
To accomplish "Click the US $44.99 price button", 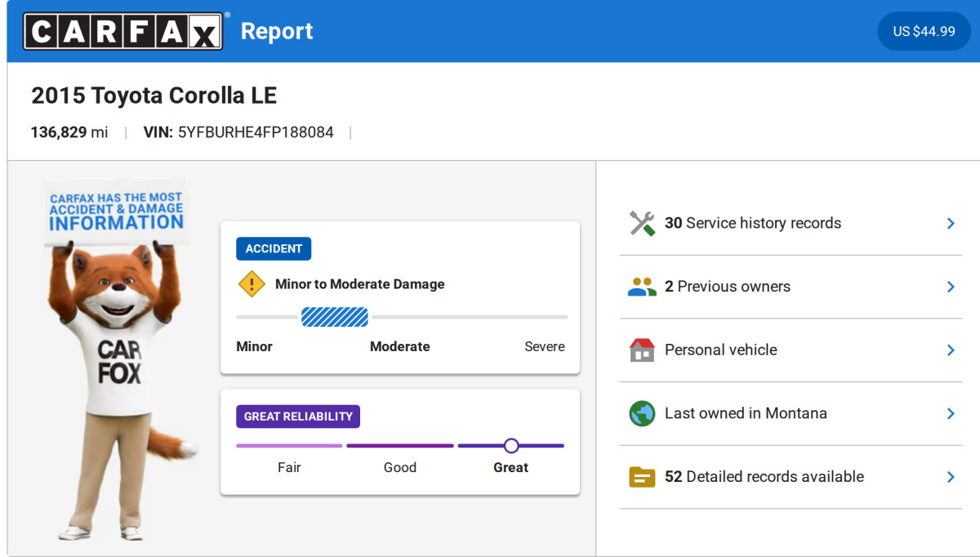I will tap(924, 31).
